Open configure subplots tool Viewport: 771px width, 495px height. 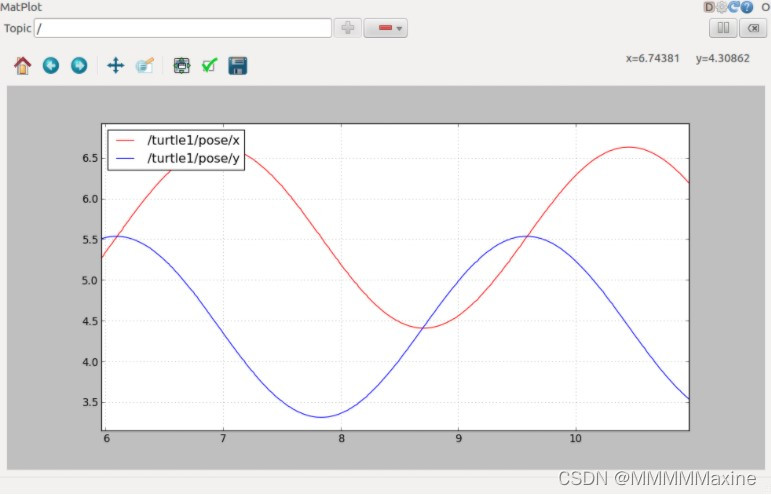click(181, 65)
